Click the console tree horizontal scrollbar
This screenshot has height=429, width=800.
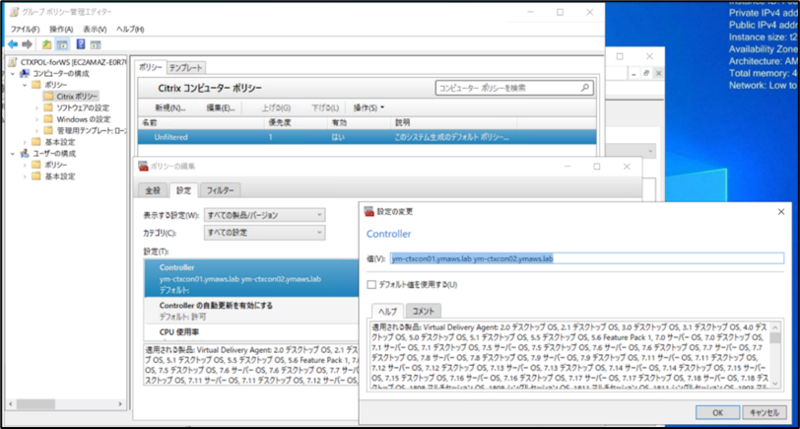[x=65, y=404]
